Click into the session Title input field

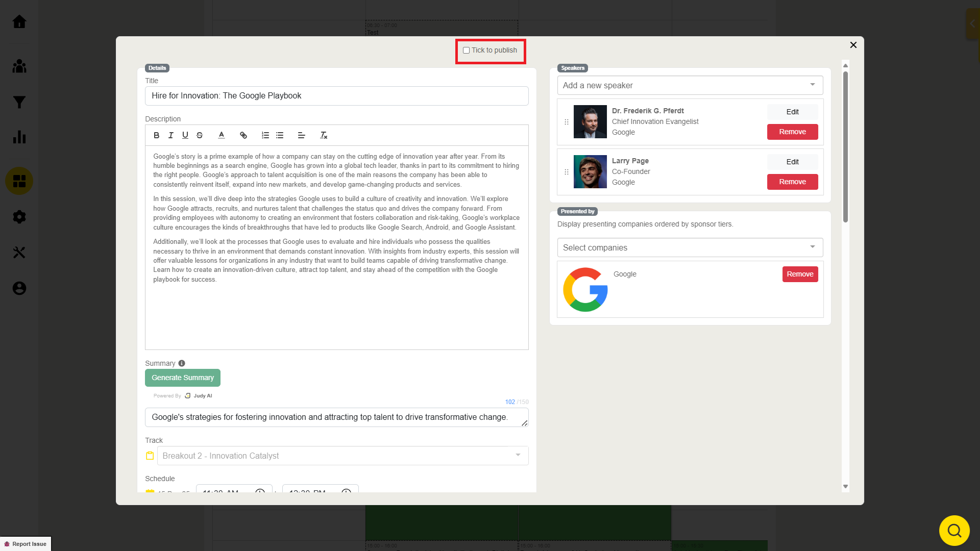tap(336, 96)
